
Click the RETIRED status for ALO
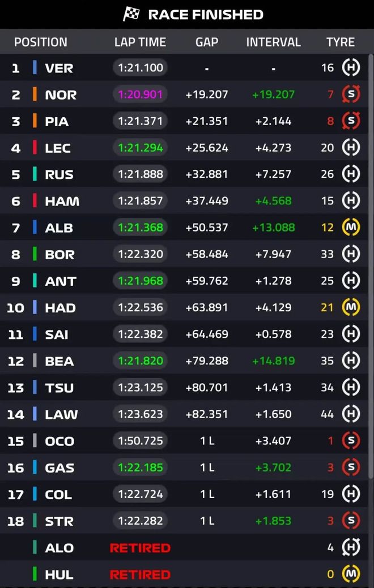[x=140, y=548]
